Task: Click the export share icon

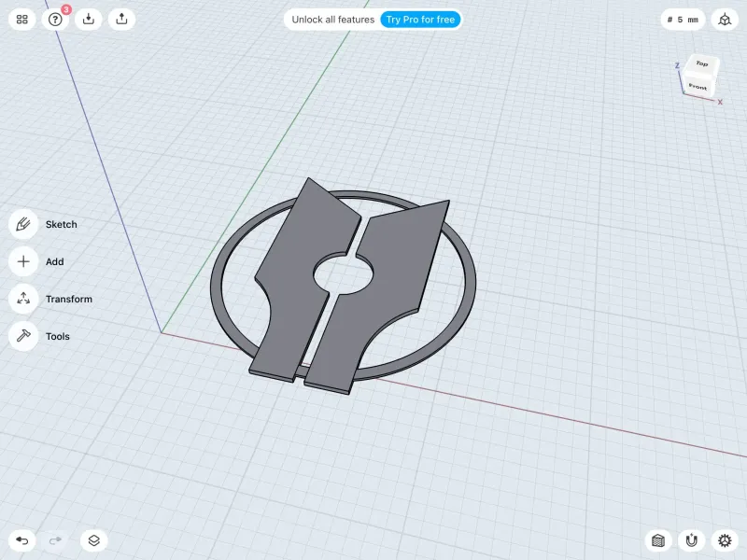Action: pos(122,20)
